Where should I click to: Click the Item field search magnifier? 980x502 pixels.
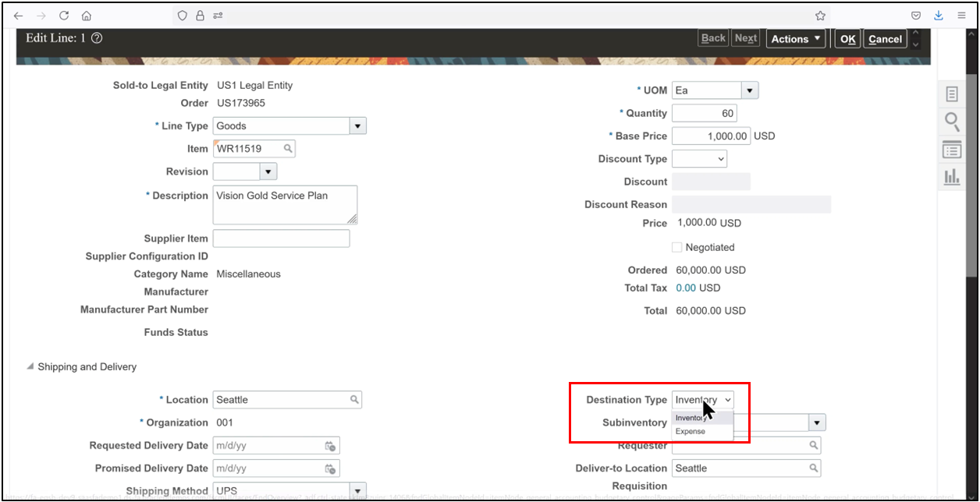[287, 148]
